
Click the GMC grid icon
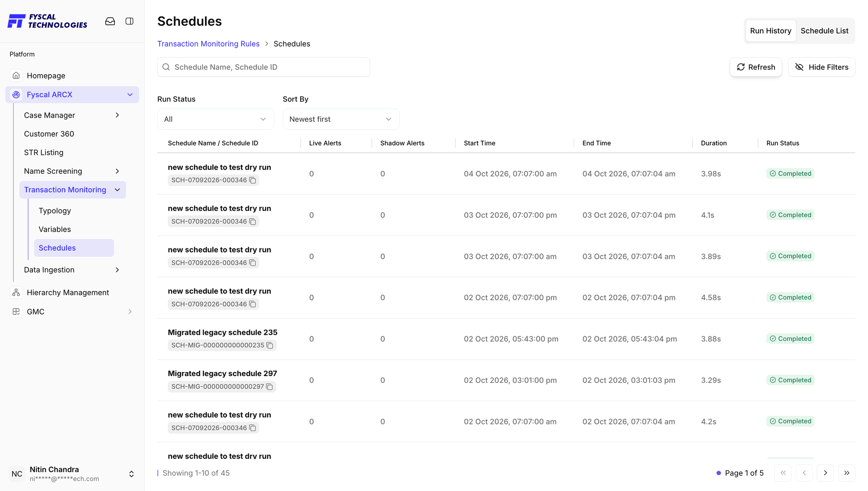click(x=16, y=311)
